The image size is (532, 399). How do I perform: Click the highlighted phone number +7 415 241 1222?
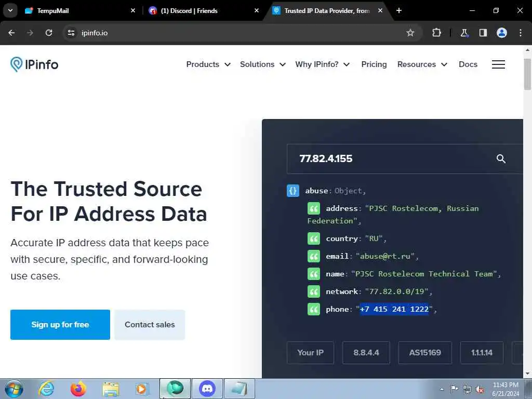coord(394,309)
